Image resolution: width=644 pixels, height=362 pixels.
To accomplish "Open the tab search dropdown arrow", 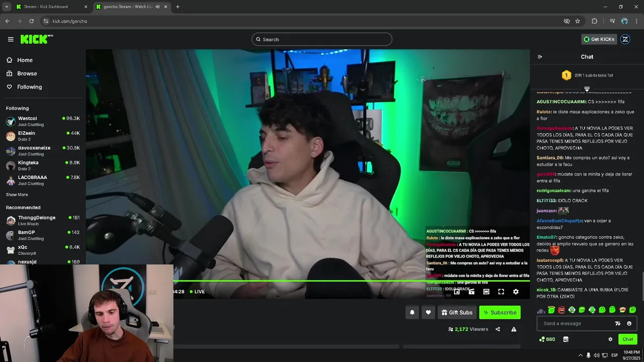I will [7, 7].
